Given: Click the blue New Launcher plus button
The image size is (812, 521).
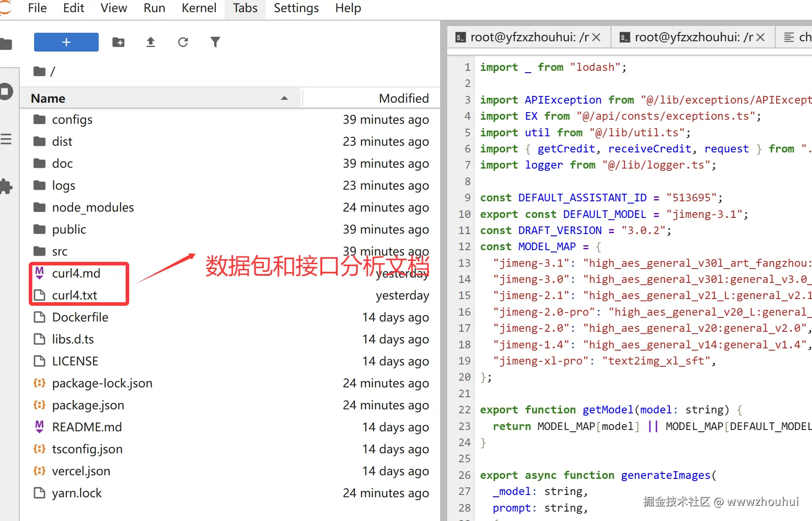Looking at the screenshot, I should (x=66, y=42).
